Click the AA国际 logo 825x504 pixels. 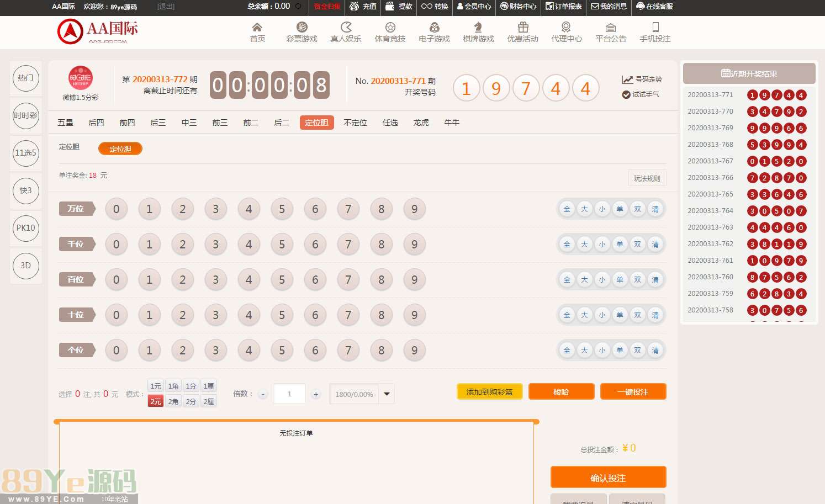(x=98, y=31)
